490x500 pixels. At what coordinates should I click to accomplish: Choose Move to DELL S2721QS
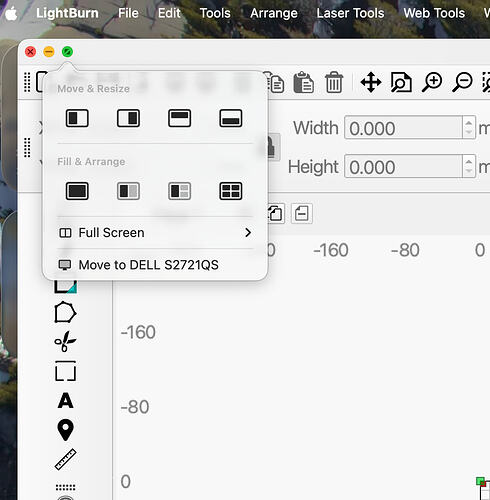155,265
